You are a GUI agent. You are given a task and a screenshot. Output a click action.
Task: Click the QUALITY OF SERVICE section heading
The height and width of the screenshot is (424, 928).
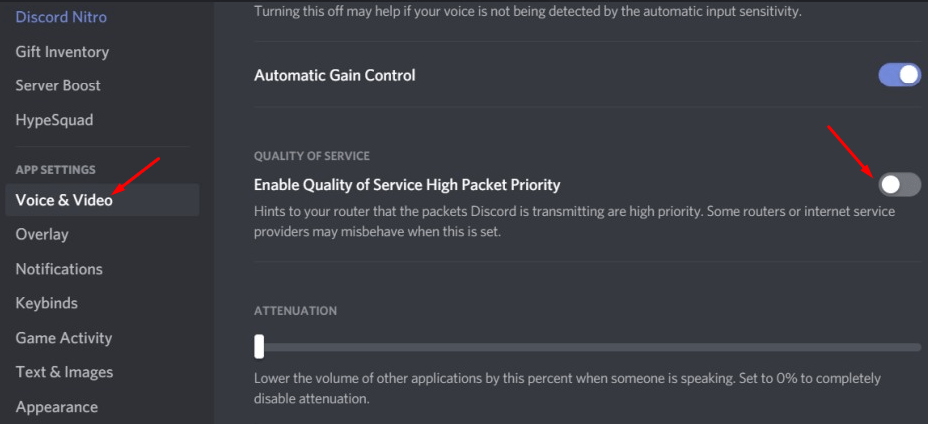pyautogui.click(x=311, y=156)
